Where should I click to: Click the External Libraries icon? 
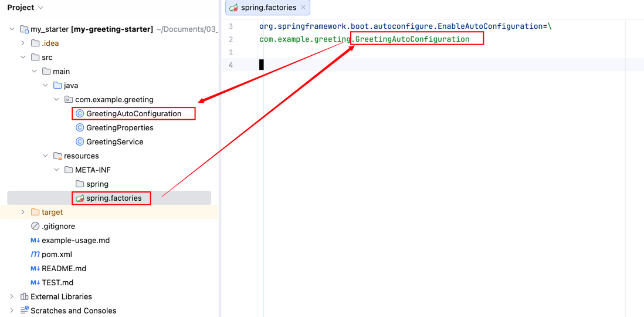point(24,297)
